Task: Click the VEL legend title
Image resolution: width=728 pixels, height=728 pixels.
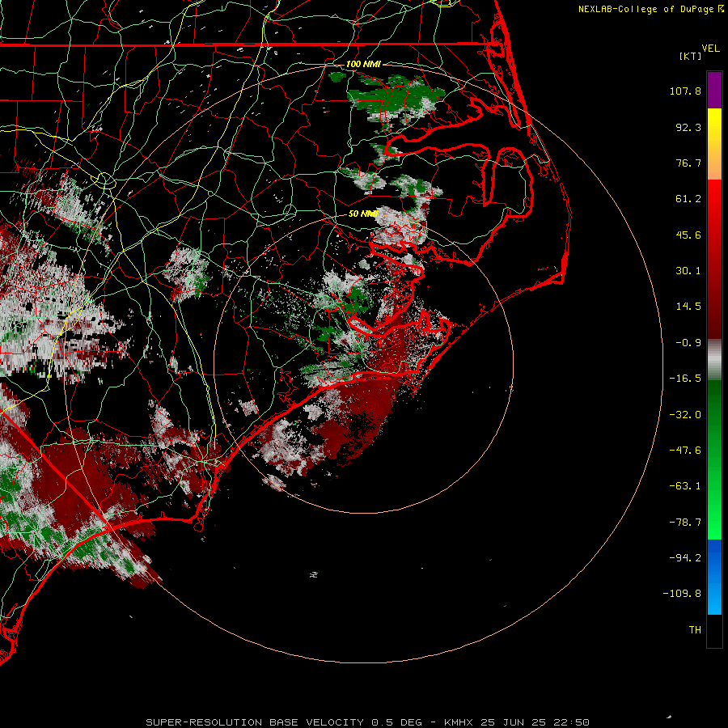Action: tap(710, 48)
